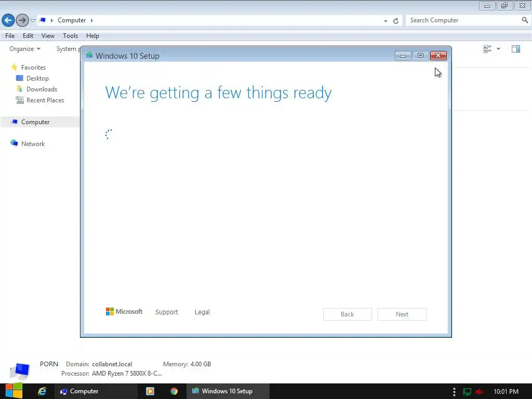Open the view options dropdown arrow
The height and width of the screenshot is (399, 532).
pos(498,49)
